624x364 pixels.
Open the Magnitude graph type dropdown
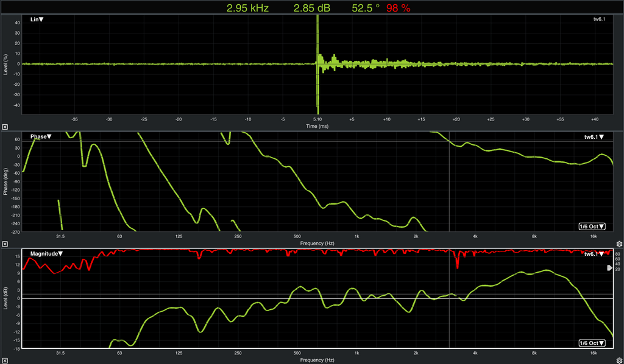[46, 253]
